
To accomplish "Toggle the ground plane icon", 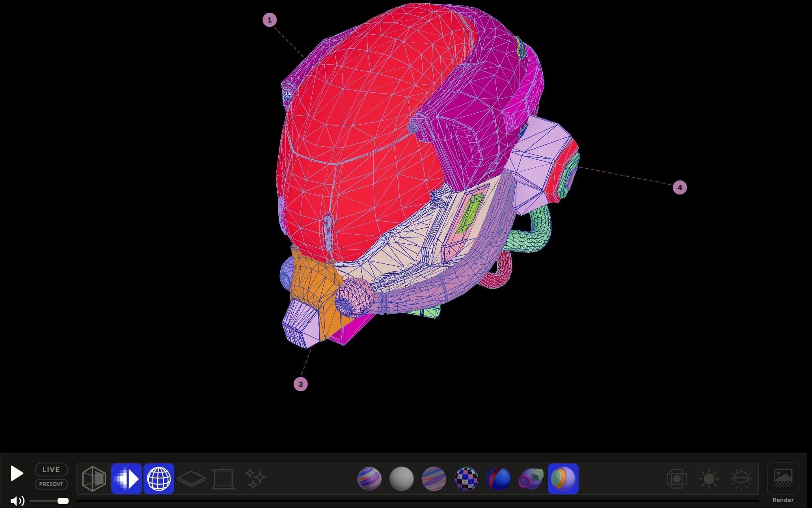I will pos(191,479).
